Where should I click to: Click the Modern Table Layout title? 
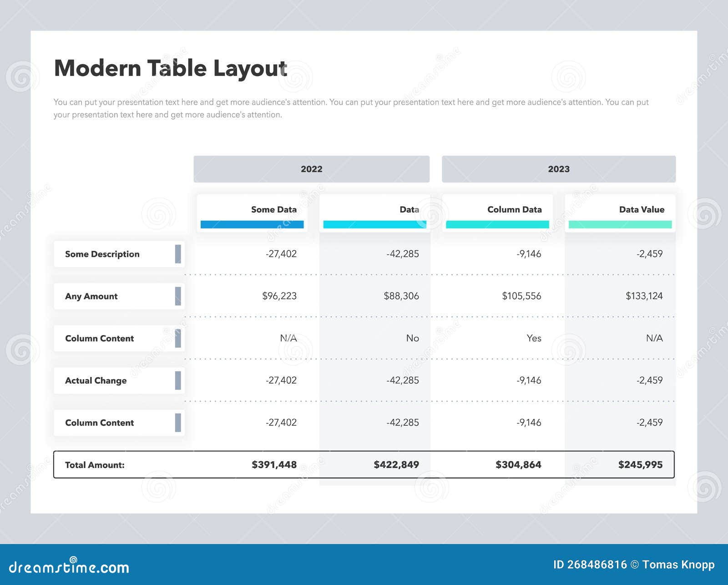[171, 68]
